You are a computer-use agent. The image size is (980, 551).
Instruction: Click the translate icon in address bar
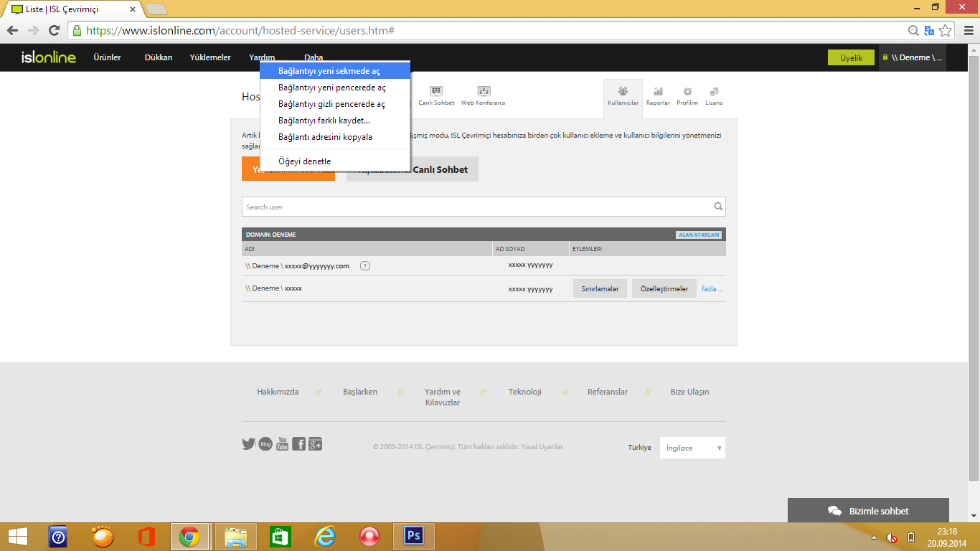(929, 31)
